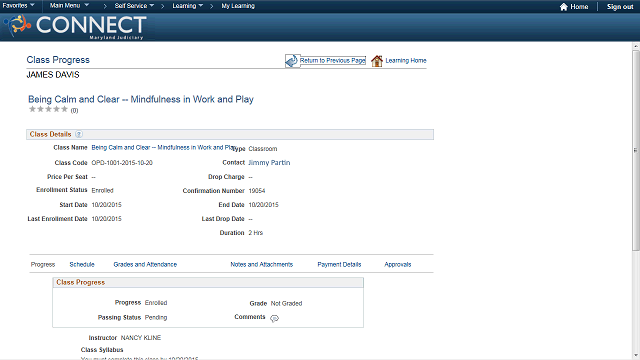Go to My Learning breadcrumb

point(238,6)
